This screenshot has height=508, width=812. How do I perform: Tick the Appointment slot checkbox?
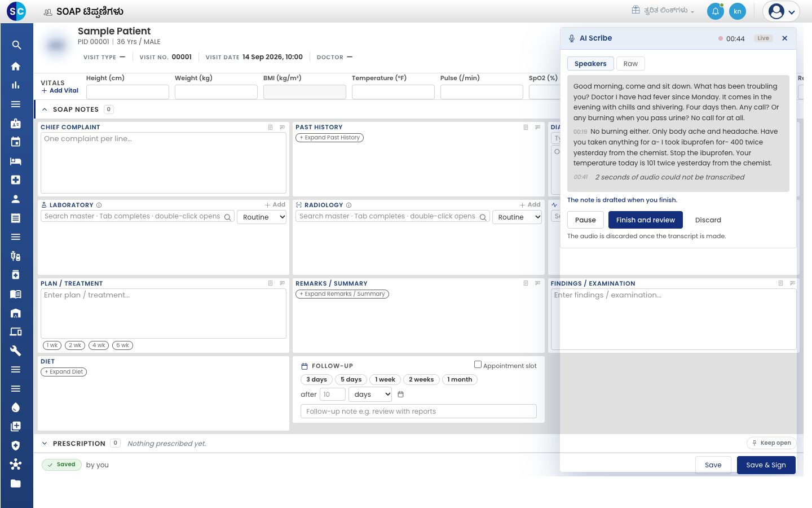[x=478, y=365]
